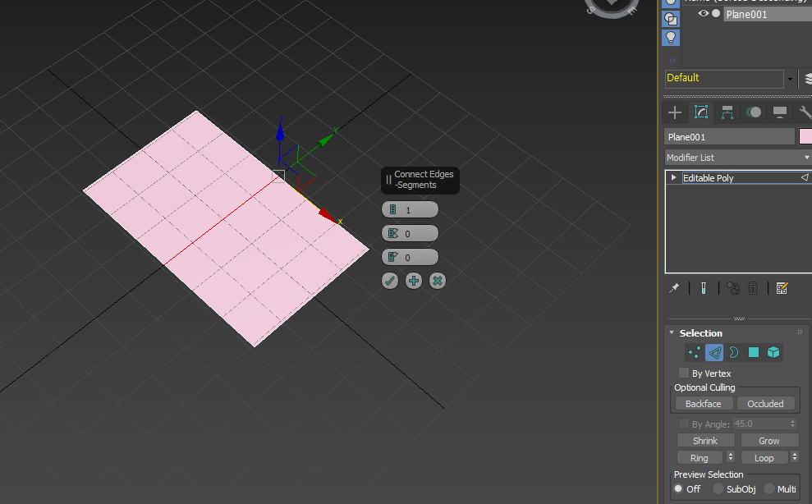This screenshot has height=504, width=812.
Task: Click the Ring spinner arrows
Action: click(x=731, y=457)
